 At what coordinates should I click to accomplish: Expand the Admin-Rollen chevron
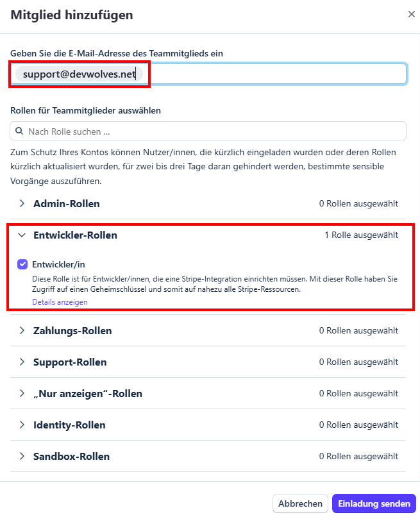[x=22, y=203]
